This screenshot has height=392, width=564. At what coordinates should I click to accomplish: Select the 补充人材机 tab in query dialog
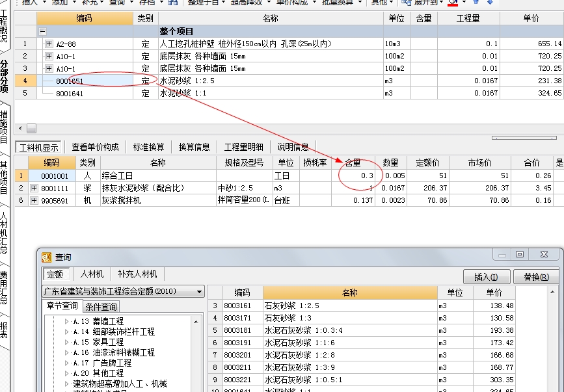137,274
